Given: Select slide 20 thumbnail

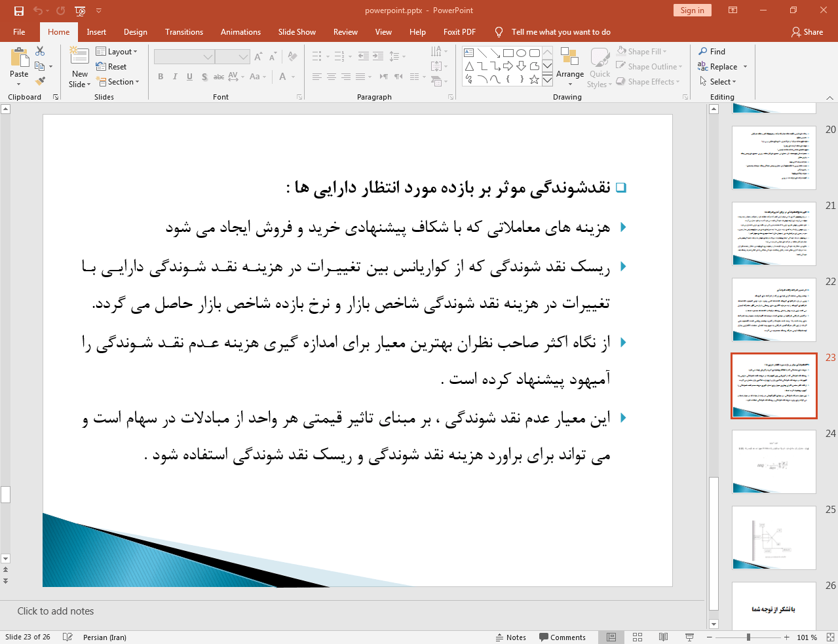Looking at the screenshot, I should [x=774, y=157].
